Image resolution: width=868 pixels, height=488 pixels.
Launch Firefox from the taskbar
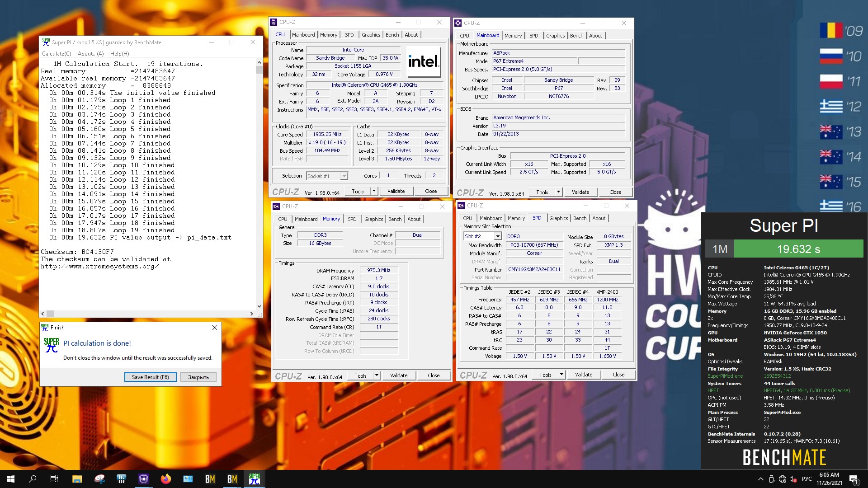click(166, 479)
